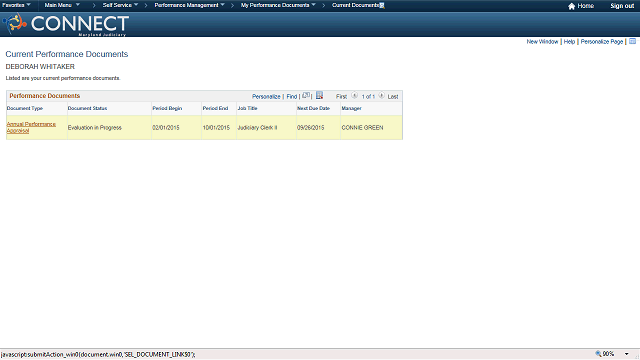This screenshot has height=360, width=640.
Task: Sort by Manager column header
Action: point(351,109)
